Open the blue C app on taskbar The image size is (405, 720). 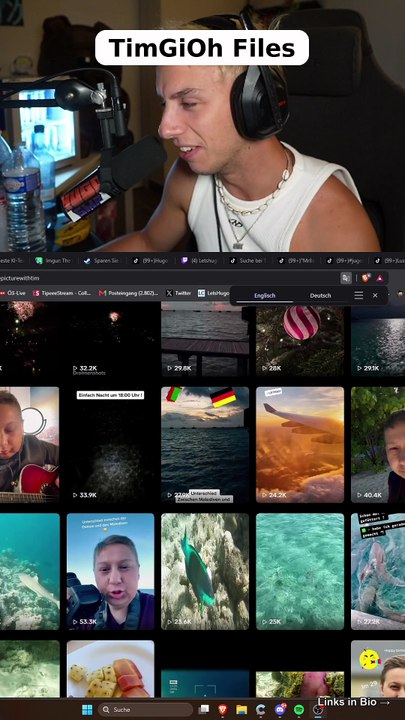click(x=261, y=709)
